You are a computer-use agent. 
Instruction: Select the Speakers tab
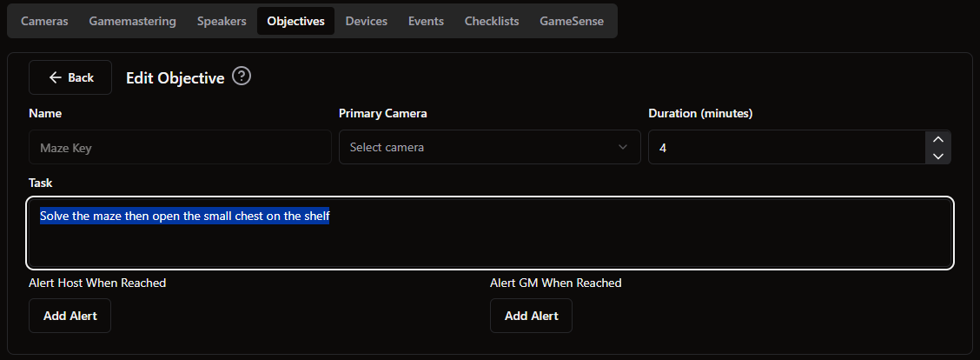222,21
